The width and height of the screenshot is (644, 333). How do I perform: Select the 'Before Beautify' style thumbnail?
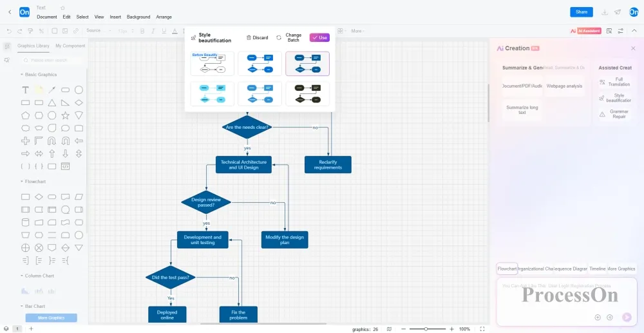212,64
